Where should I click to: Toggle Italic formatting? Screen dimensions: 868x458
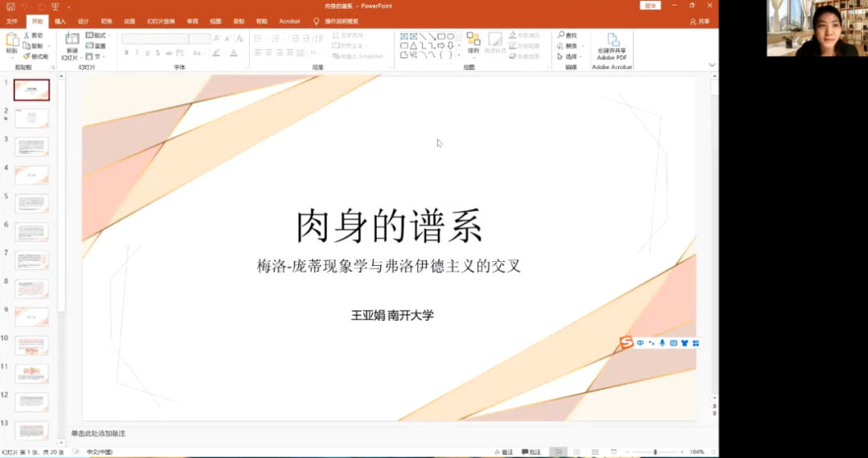tap(137, 52)
